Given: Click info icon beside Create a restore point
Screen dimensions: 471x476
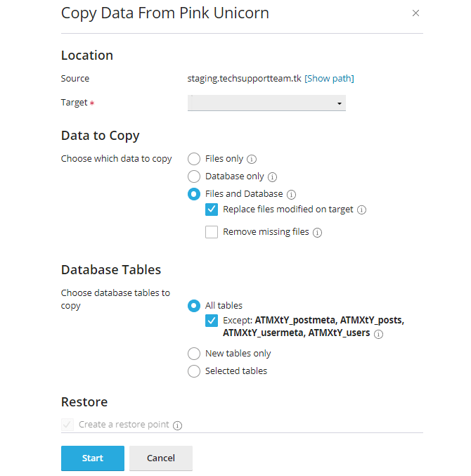Looking at the screenshot, I should click(x=177, y=425).
